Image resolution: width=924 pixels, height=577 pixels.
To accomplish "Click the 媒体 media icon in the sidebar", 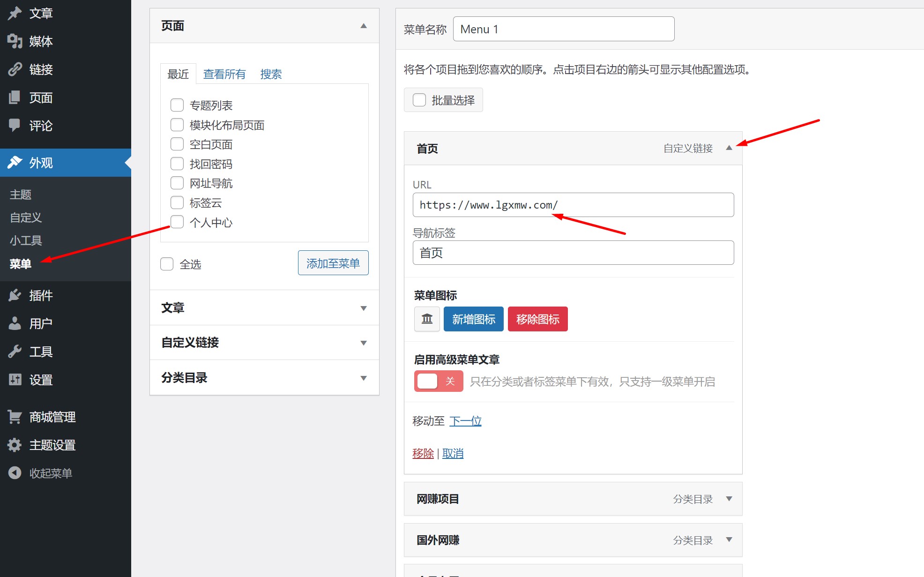I will click(x=15, y=41).
